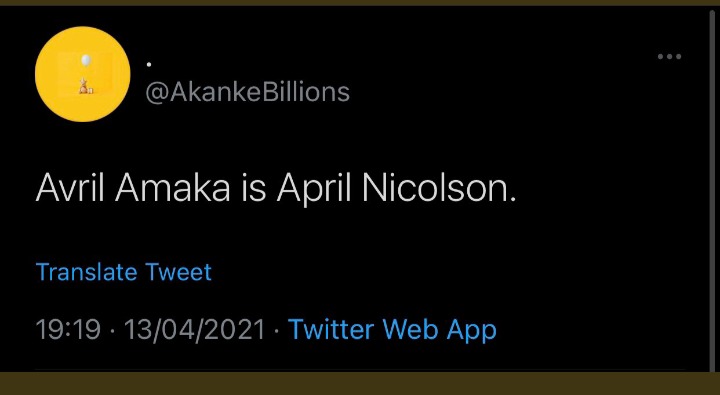Click the 19:19 timestamp
Screen dimensions: 720x395
click(68, 330)
